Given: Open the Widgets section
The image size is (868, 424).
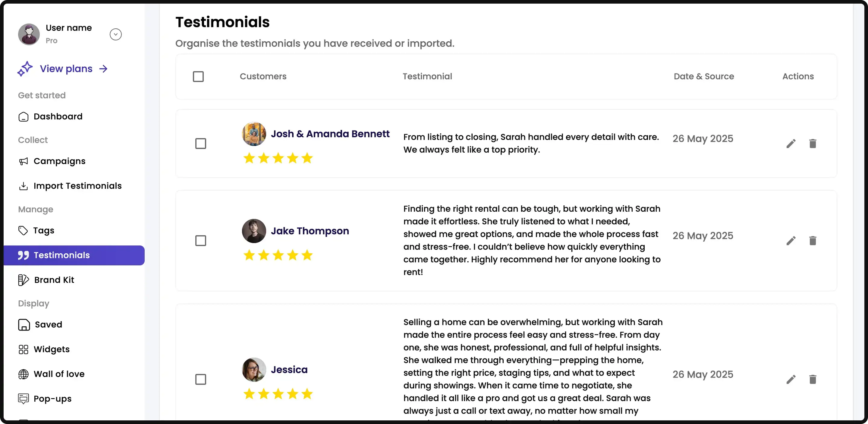Looking at the screenshot, I should pos(52,349).
